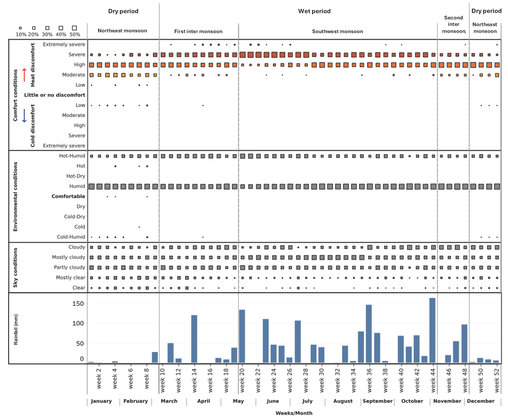Click the 10% legend square

(x=20, y=28)
